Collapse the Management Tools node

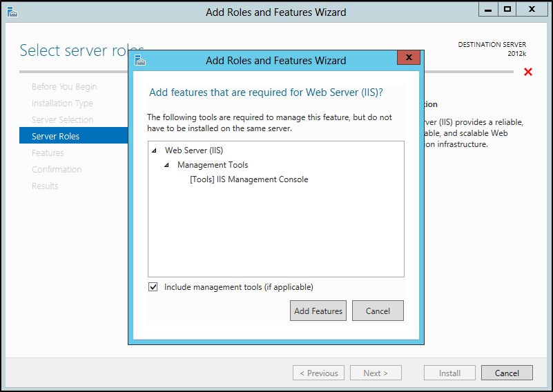tap(166, 165)
